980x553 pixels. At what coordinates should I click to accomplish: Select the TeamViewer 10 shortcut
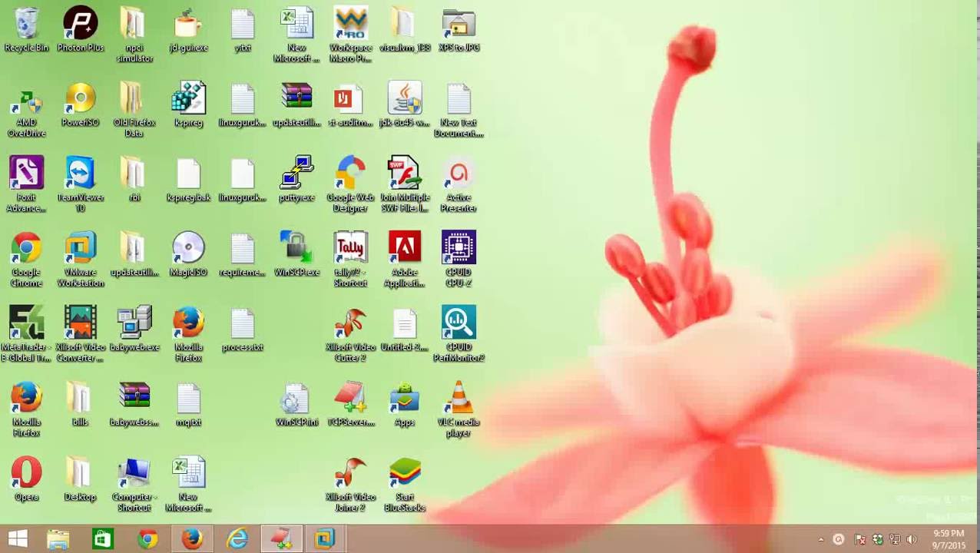coord(81,173)
